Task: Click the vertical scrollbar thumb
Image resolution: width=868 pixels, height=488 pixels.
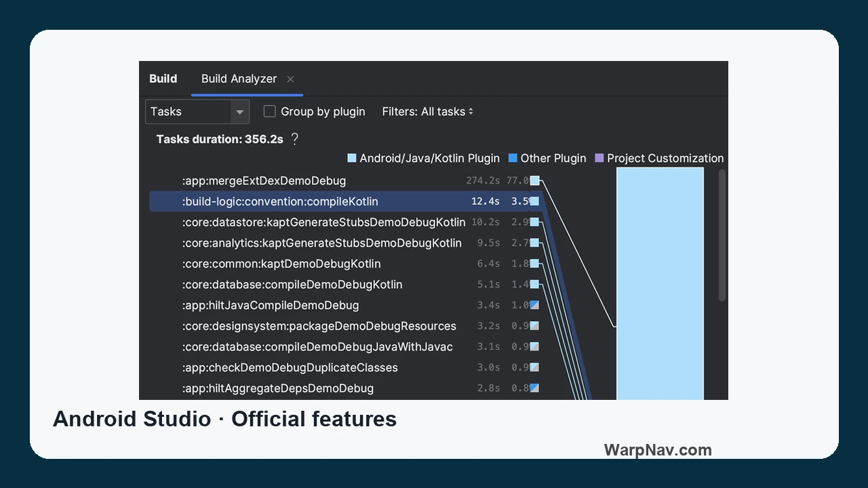Action: click(722, 235)
